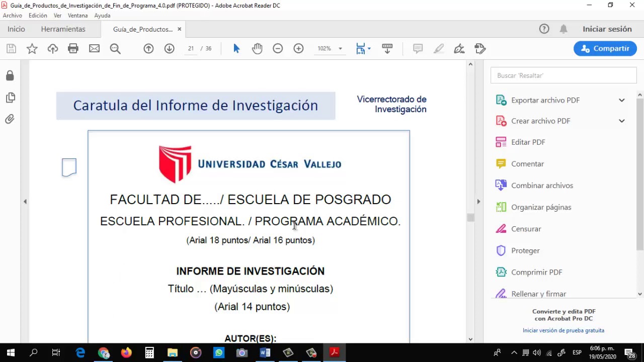The width and height of the screenshot is (644, 362).
Task: Go to next page arrow
Action: tap(169, 49)
